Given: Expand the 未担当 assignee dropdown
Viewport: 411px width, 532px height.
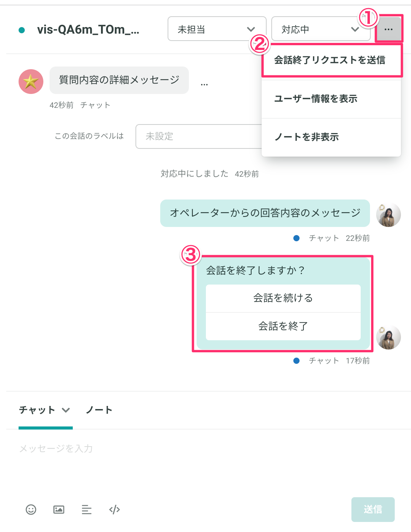Looking at the screenshot, I should 217,29.
